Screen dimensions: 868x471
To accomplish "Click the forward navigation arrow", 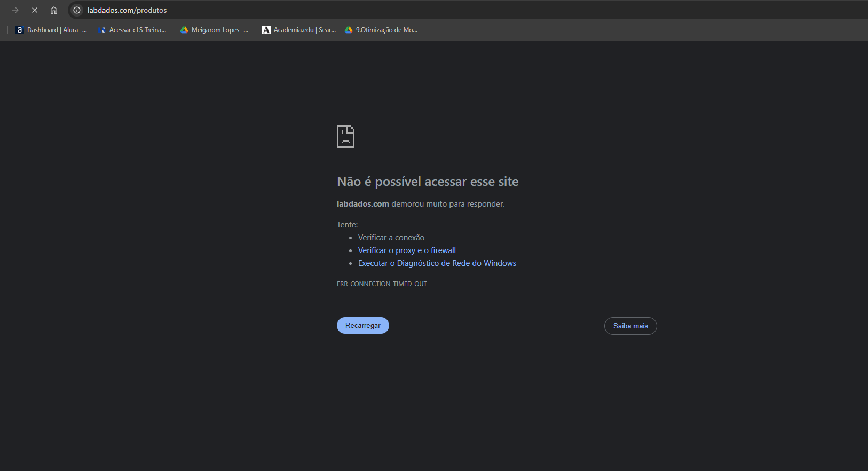I will pyautogui.click(x=15, y=10).
